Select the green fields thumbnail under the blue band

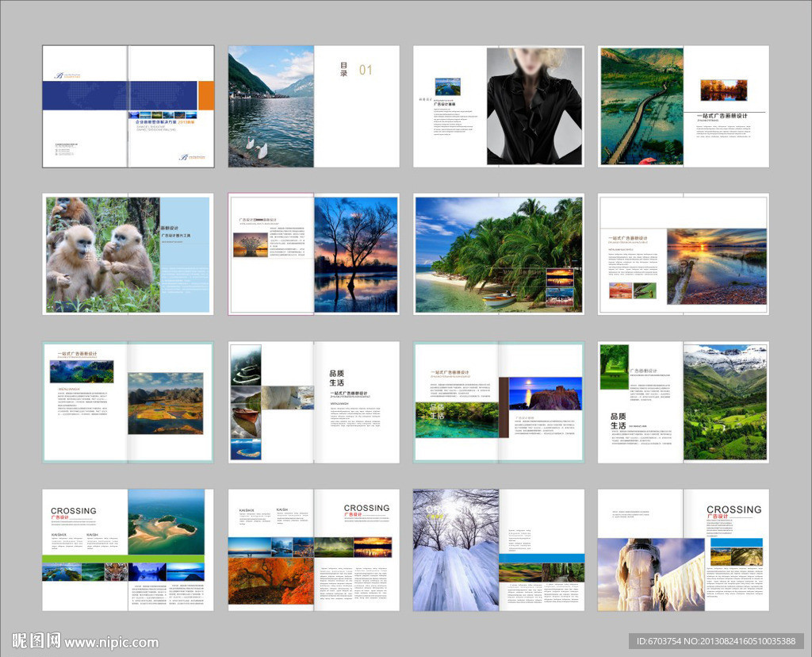tap(520, 573)
